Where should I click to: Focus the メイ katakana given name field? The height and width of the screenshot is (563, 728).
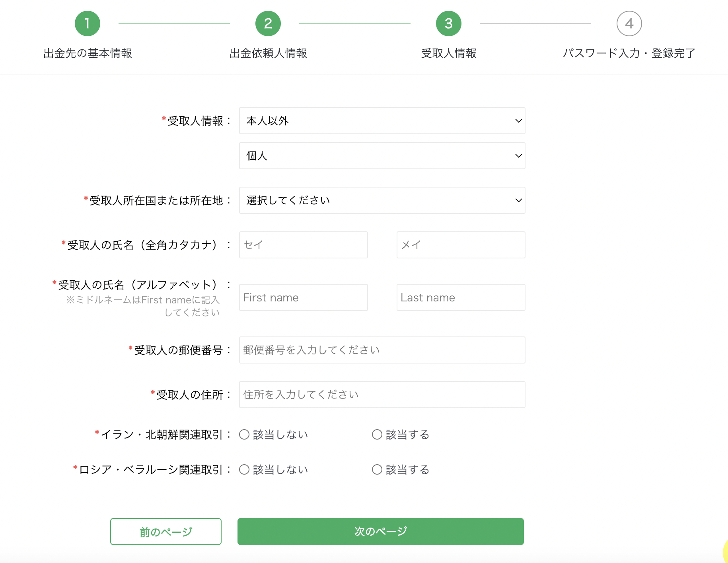(x=461, y=245)
